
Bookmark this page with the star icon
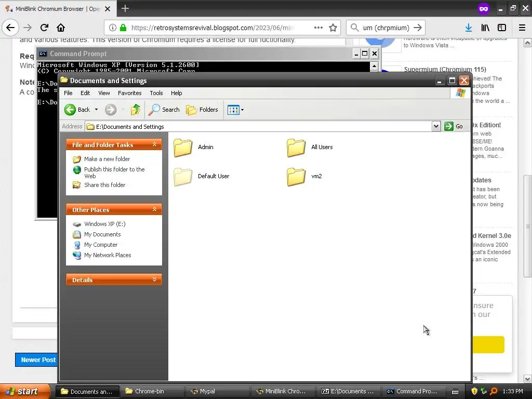coord(333,28)
